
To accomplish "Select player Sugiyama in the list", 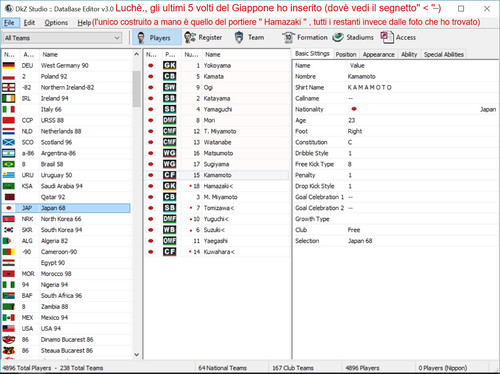I will point(216,164).
